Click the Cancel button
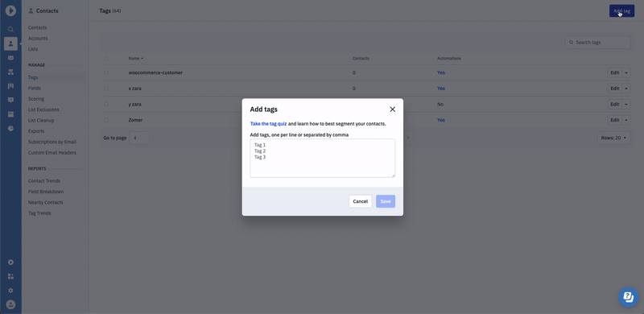 360,201
